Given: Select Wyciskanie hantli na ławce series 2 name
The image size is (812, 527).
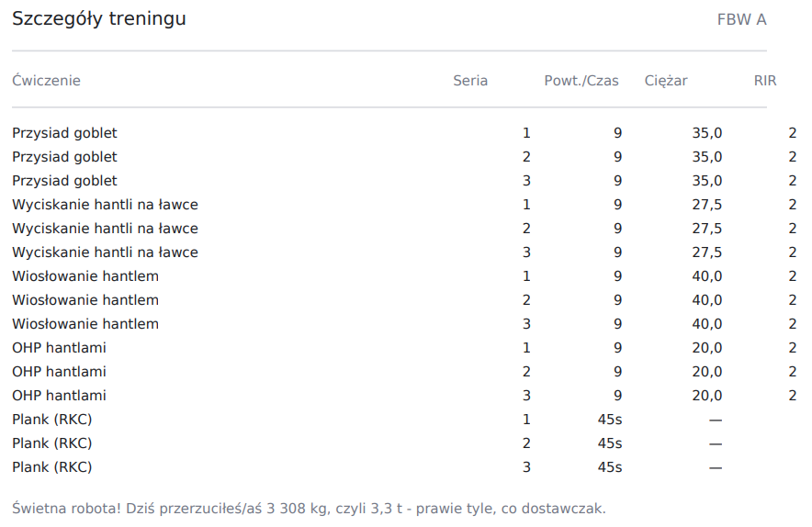Looking at the screenshot, I should click(x=105, y=229).
